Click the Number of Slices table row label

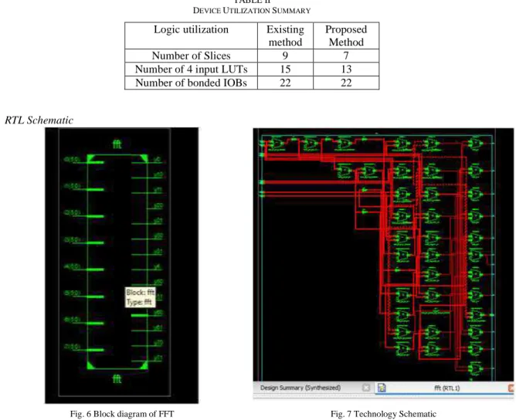(192, 56)
